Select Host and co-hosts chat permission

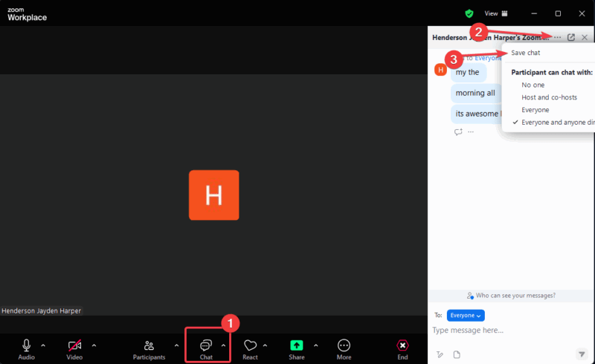pyautogui.click(x=549, y=97)
